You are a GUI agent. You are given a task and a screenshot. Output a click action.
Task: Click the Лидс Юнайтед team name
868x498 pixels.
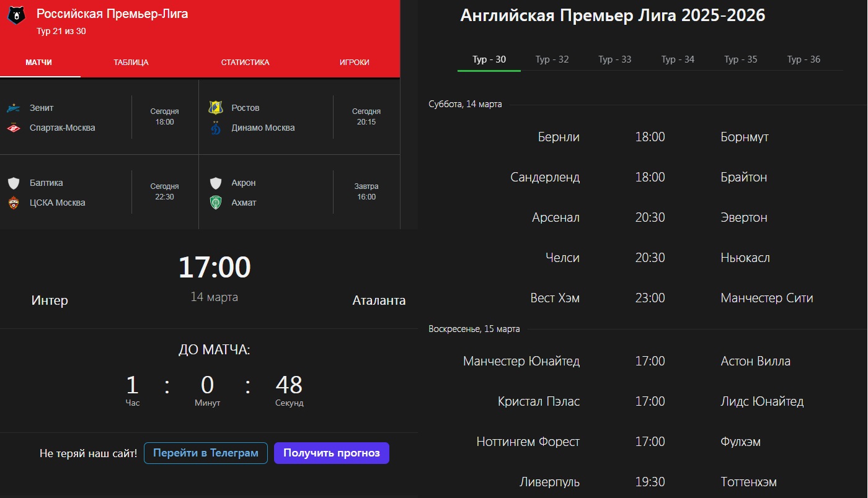(x=763, y=401)
